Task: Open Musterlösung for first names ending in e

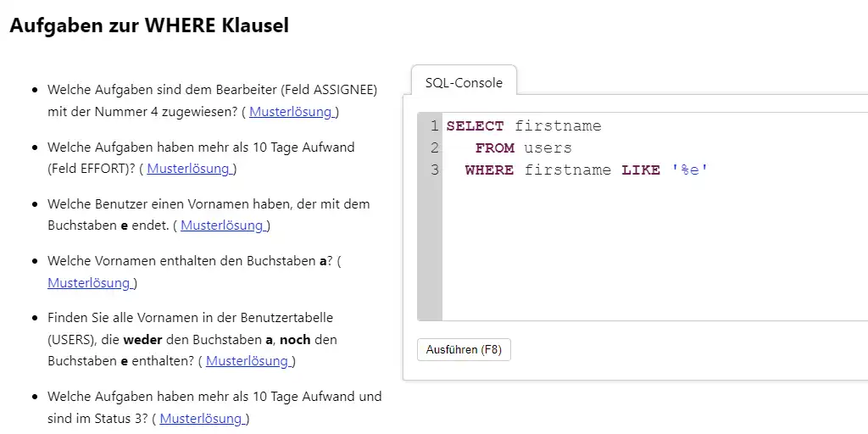Action: coord(224,225)
